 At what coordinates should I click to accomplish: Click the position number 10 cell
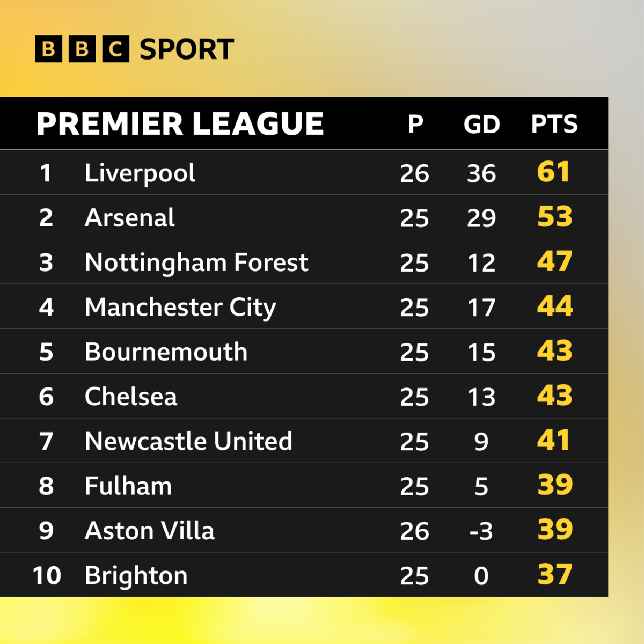(x=47, y=576)
